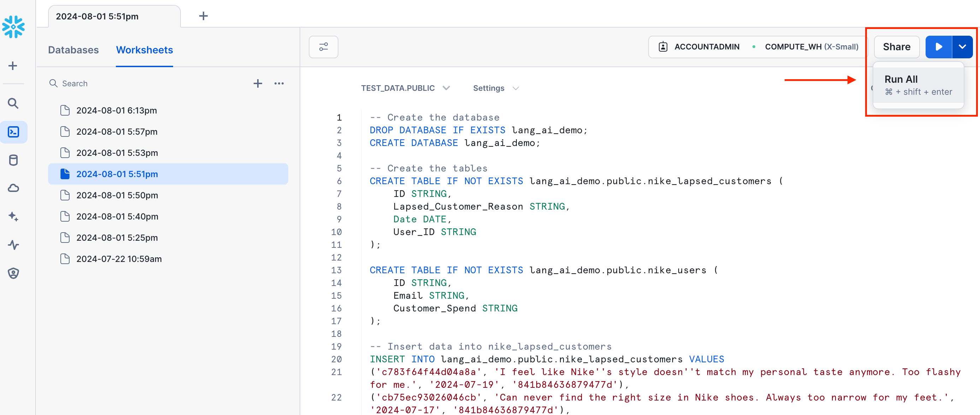Image resolution: width=980 pixels, height=415 pixels.
Task: Expand the Settings dropdown
Action: (x=495, y=88)
